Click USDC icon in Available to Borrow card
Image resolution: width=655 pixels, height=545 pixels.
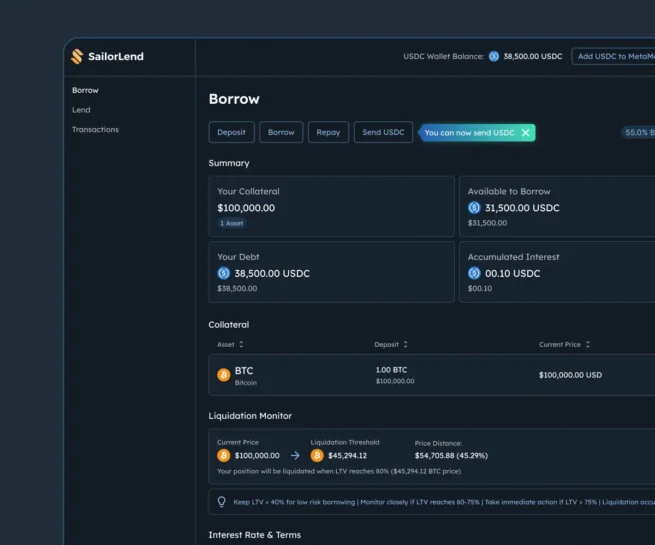tap(474, 208)
